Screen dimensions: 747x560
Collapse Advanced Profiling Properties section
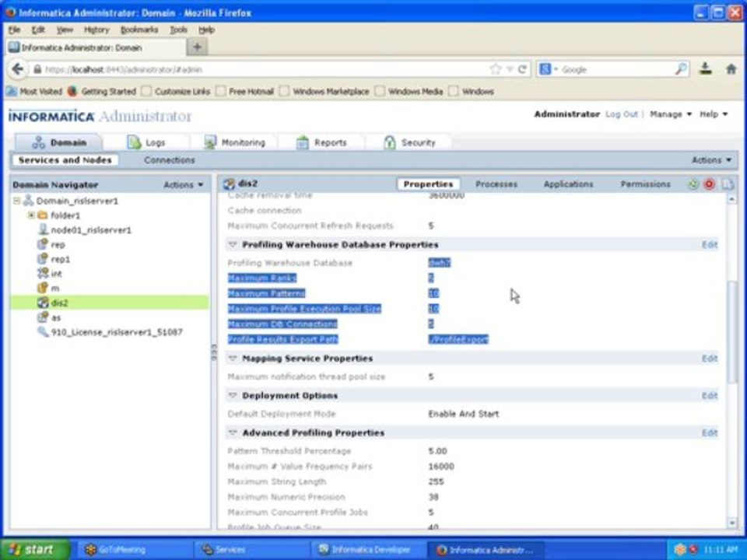[x=233, y=432]
